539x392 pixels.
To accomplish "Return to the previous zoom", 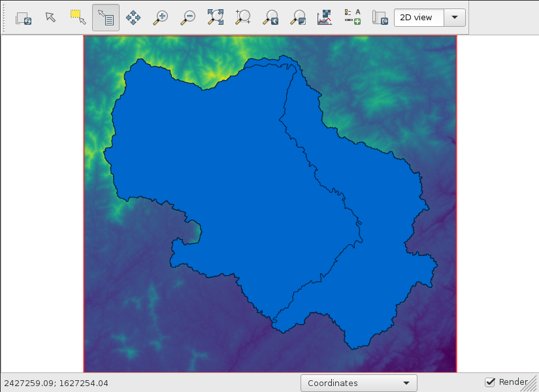I will coord(270,18).
